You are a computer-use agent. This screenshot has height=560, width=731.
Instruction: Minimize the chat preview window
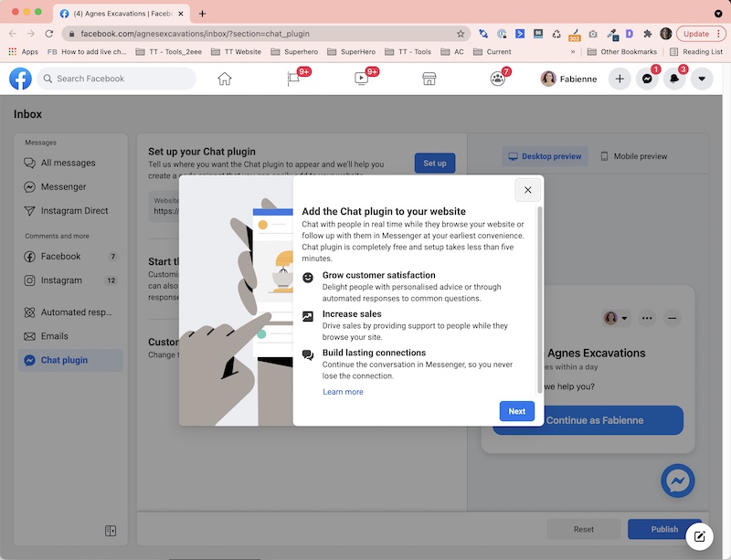(673, 319)
